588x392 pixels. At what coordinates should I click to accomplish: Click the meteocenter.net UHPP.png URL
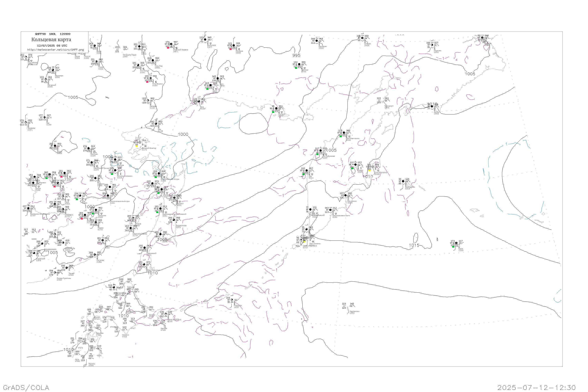click(55, 50)
